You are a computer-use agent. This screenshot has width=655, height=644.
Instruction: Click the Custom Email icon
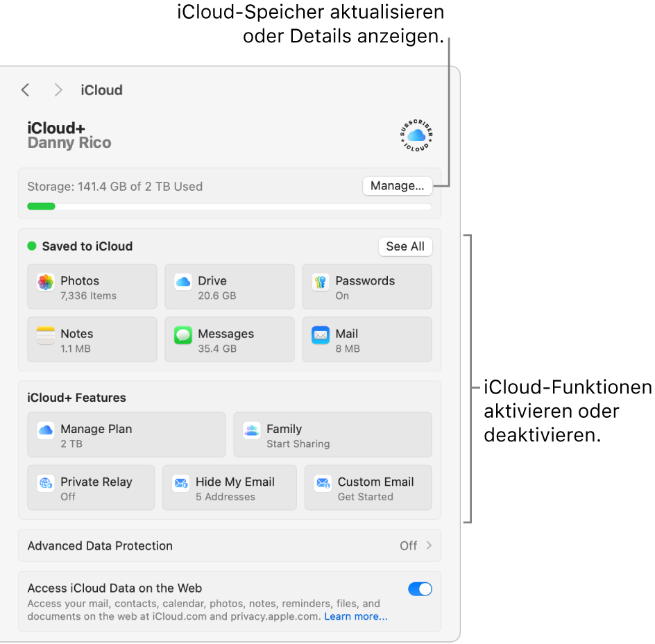pyautogui.click(x=323, y=484)
